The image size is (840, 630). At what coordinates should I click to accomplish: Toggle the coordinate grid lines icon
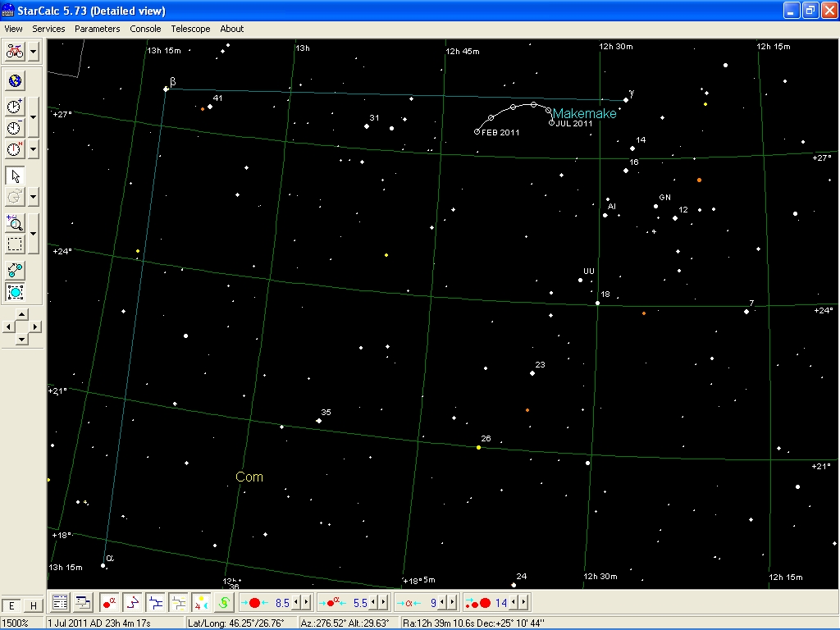click(178, 603)
